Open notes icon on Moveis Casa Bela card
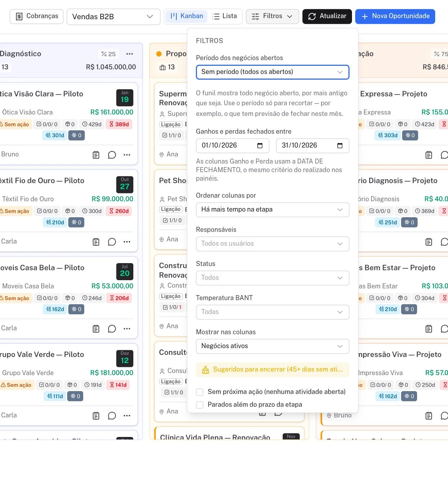 [x=96, y=329]
